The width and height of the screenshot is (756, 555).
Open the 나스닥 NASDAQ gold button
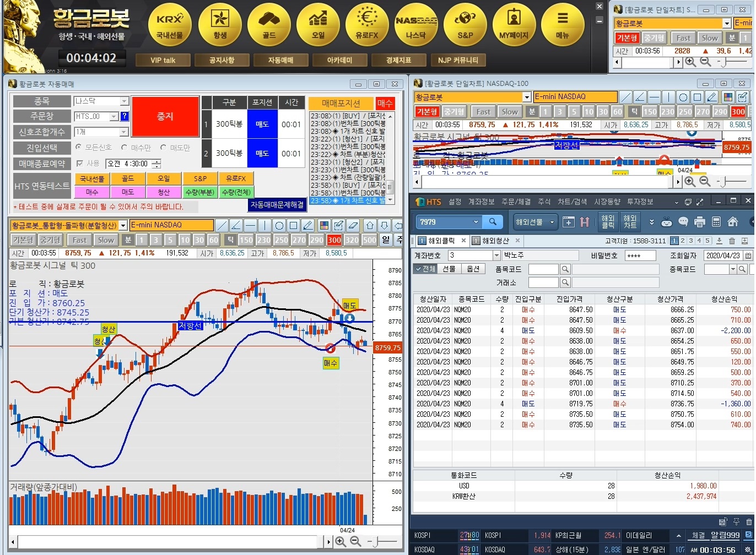coord(416,24)
